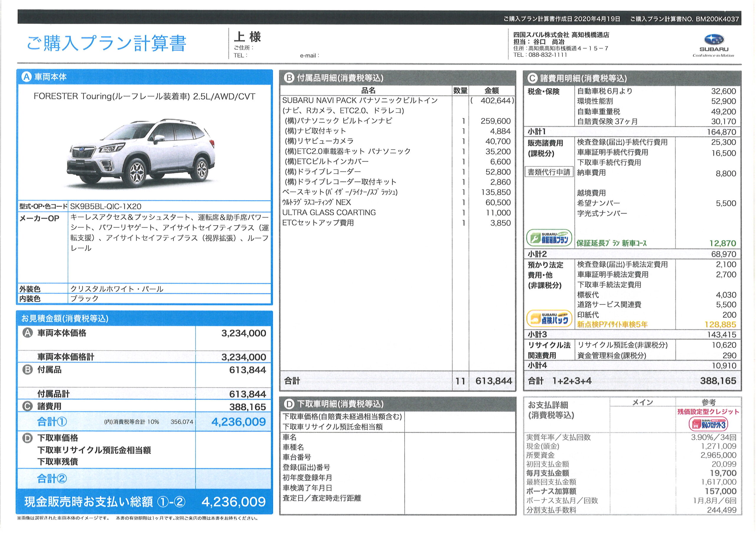Click the Subaru logo emblem at top right
Viewport: 756px width, 535px height.
coord(714,40)
